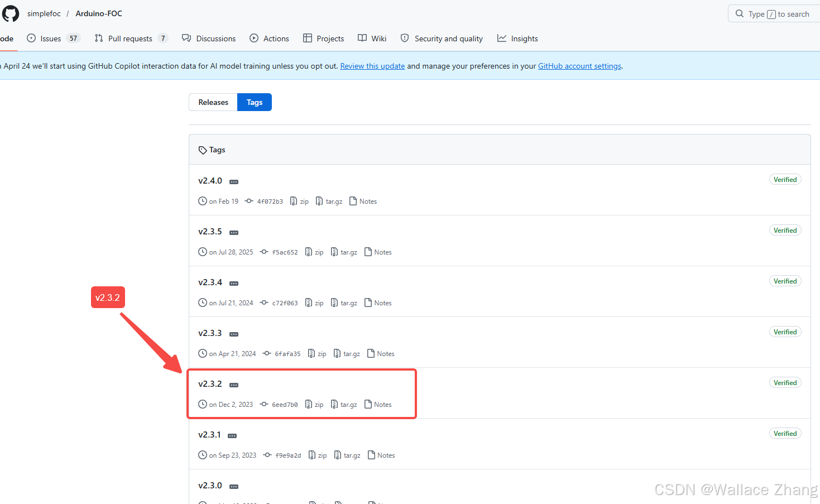Open the Issues tab

click(x=54, y=39)
